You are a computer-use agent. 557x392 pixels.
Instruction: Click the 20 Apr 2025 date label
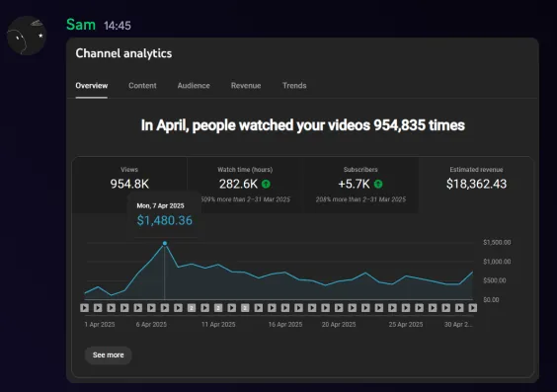(339, 325)
